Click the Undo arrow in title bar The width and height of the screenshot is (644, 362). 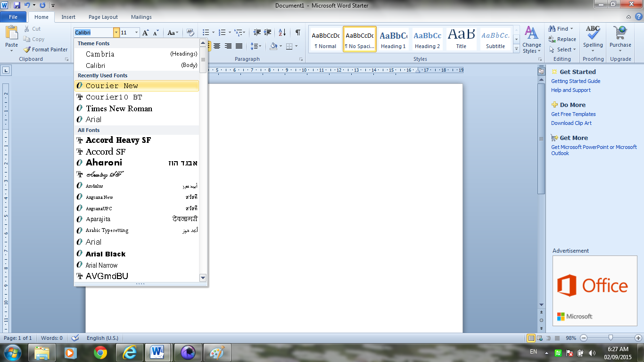click(x=27, y=5)
